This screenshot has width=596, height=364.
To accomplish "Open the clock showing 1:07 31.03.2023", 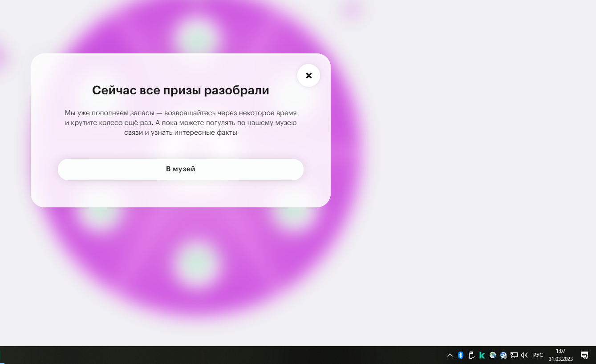I will pyautogui.click(x=560, y=355).
